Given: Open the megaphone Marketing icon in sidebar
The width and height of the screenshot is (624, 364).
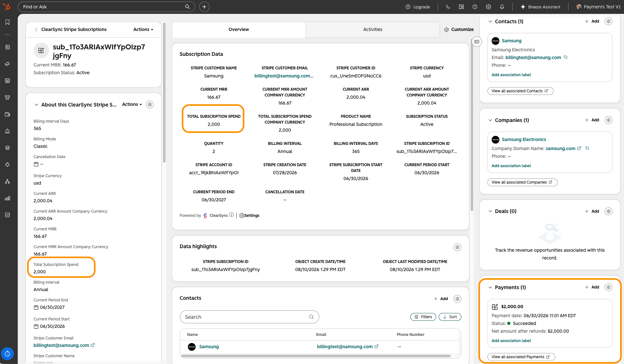Looking at the screenshot, I should [7, 64].
